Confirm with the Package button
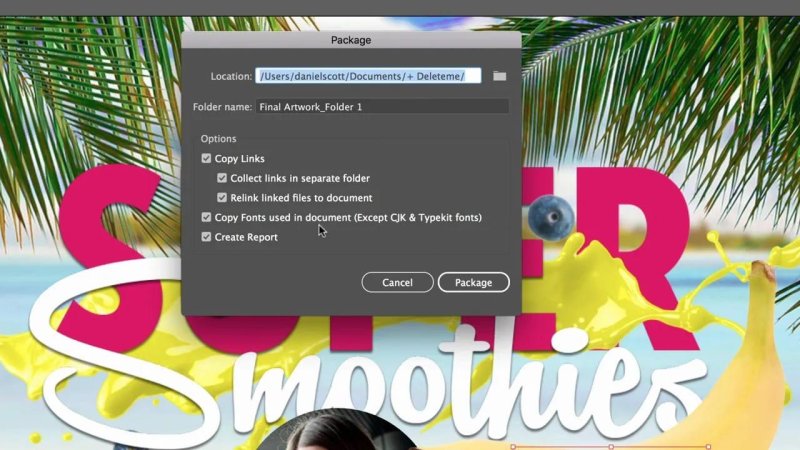Viewport: 800px width, 450px height. (473, 282)
